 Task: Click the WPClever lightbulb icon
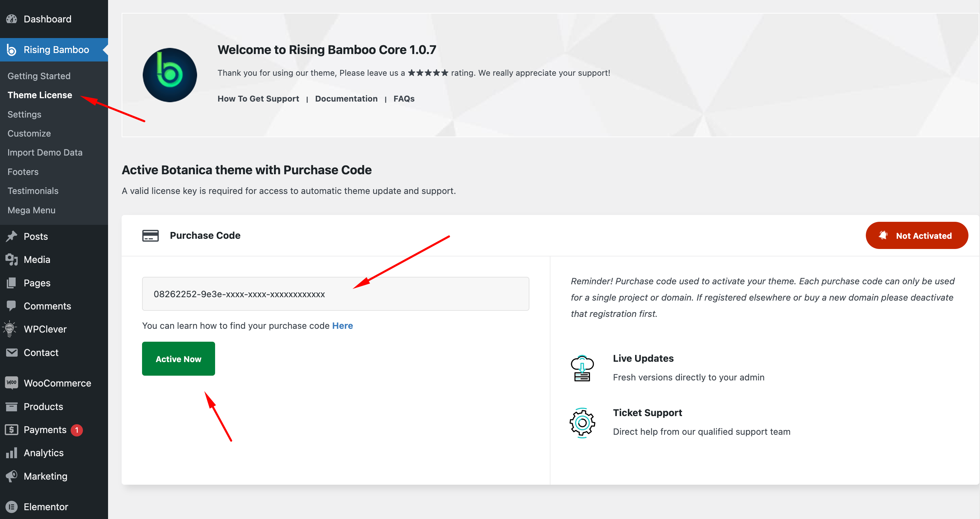tap(10, 329)
